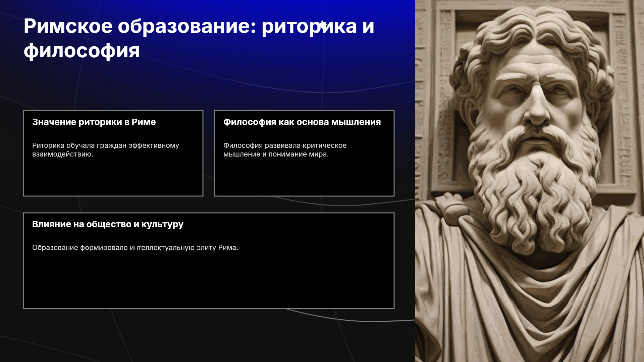644x362 pixels.
Task: Select heading "Значение риторики в Риме"
Action: [94, 122]
